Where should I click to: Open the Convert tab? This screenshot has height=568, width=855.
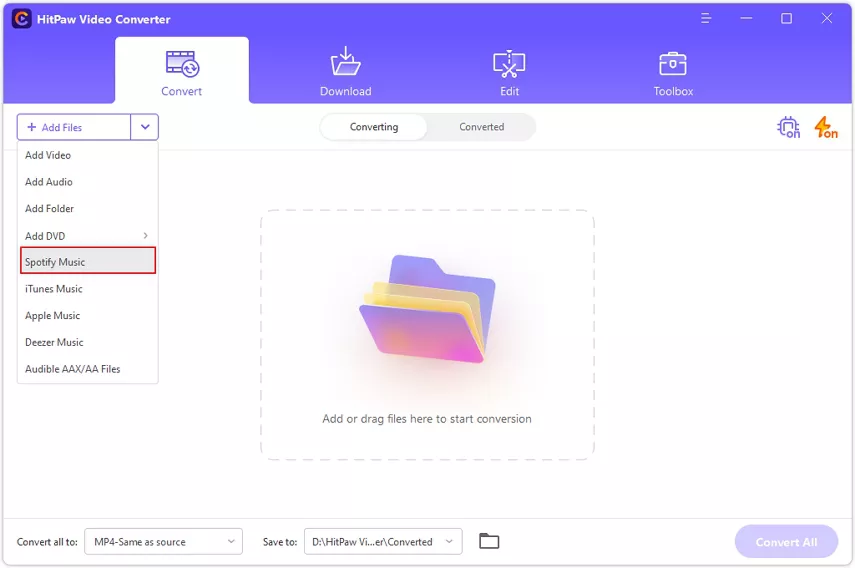pyautogui.click(x=182, y=72)
